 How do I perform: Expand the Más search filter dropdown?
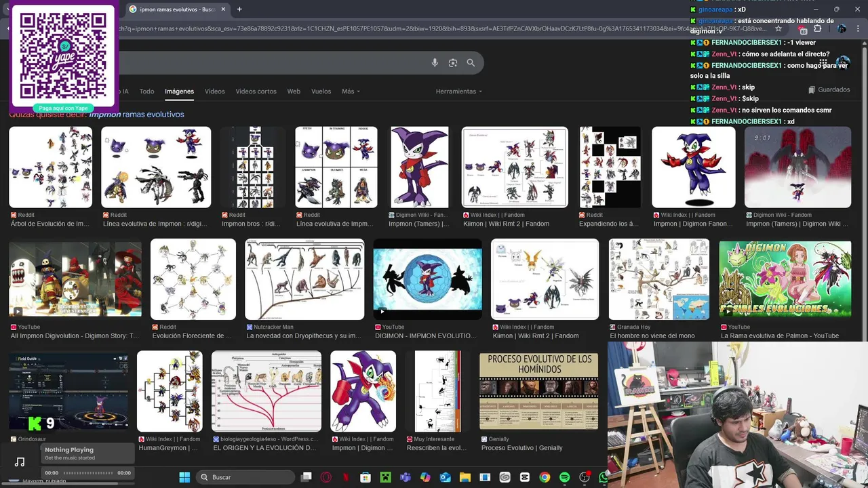point(351,91)
